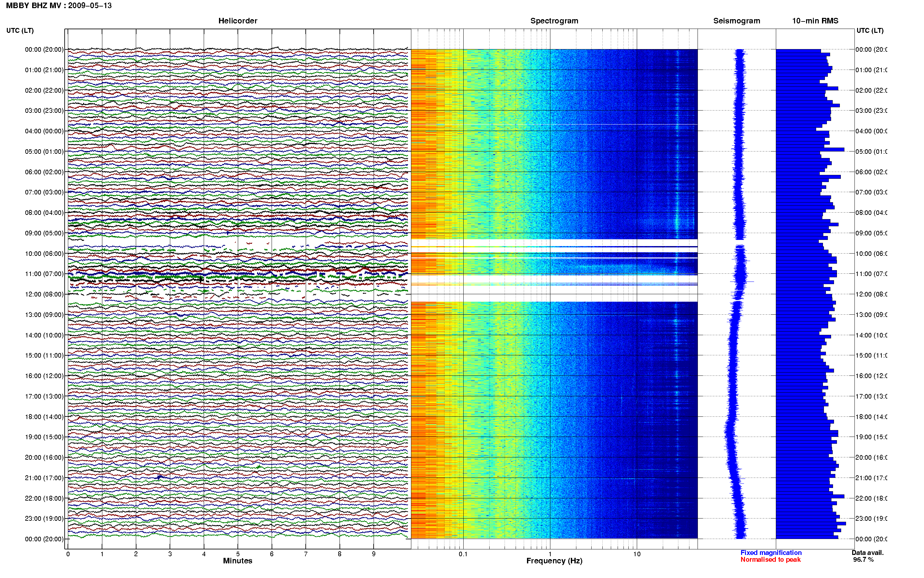Click the left '15:00 (11:00)' time label
924x578 pixels.
44,356
